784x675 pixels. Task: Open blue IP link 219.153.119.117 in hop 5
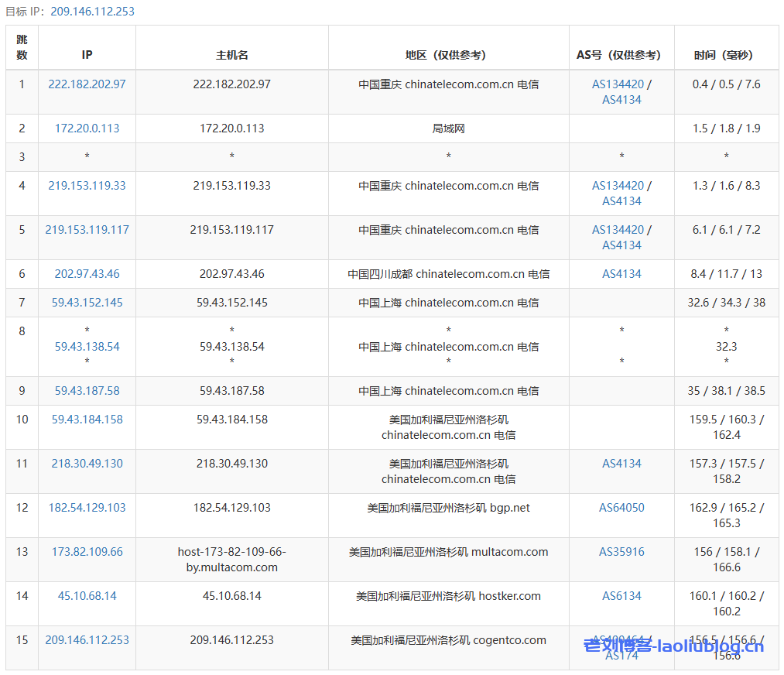87,230
